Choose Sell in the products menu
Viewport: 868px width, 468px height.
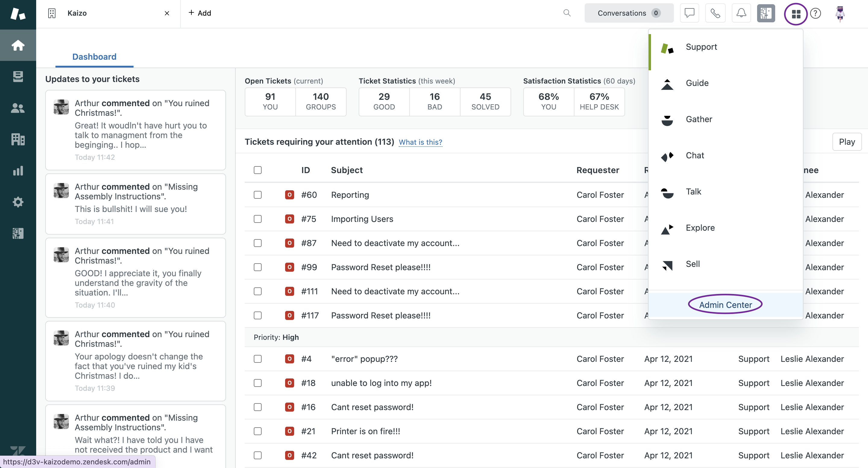(x=725, y=264)
